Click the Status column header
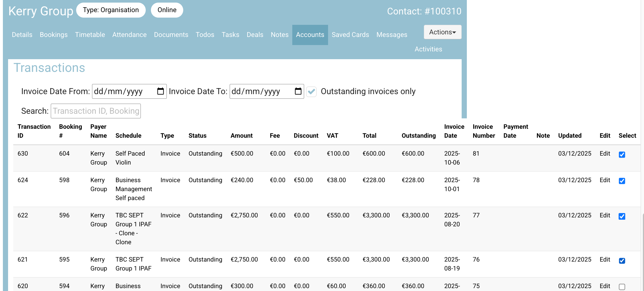This screenshot has width=644, height=291. point(197,136)
